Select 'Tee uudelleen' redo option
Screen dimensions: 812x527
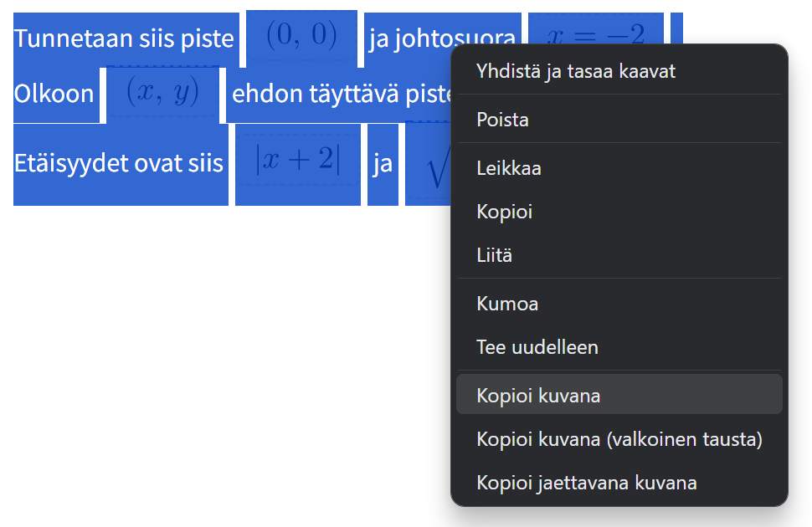click(537, 347)
